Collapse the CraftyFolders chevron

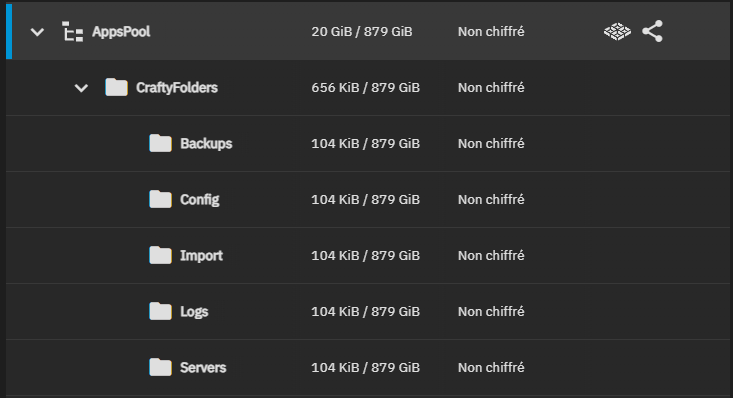[81, 88]
